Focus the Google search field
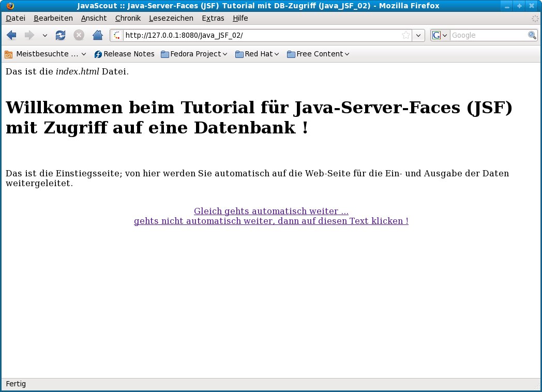Screen dimensions: 542x392 488,35
